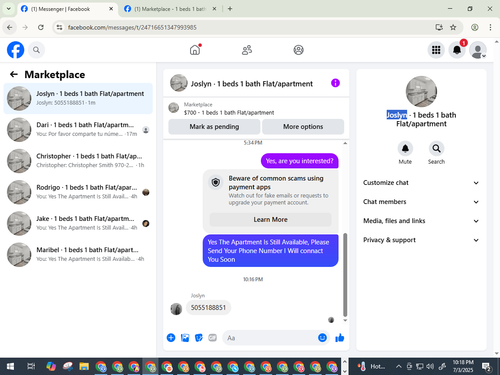Click Joslyn's avatar beside her message

coord(176,309)
